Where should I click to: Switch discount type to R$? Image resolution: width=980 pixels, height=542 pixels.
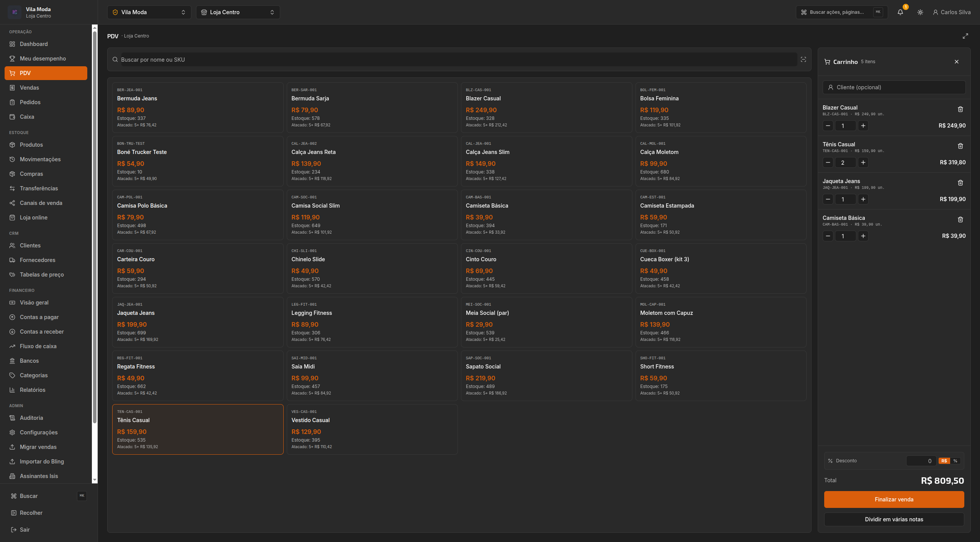[x=944, y=461]
